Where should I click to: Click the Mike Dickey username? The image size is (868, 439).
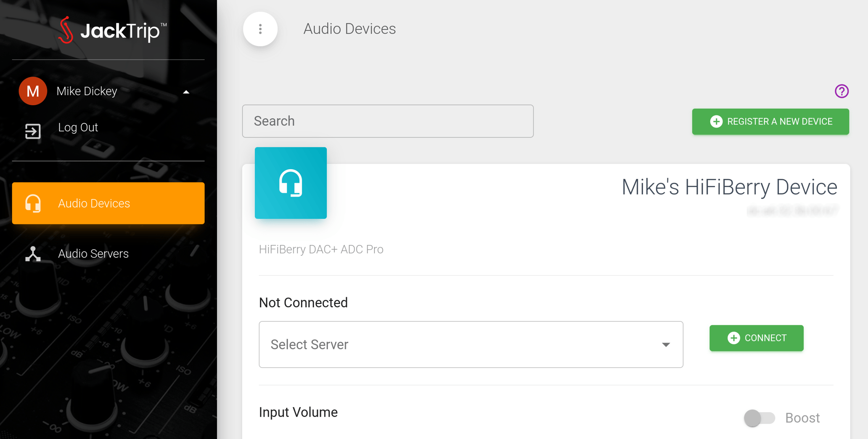[x=87, y=91]
